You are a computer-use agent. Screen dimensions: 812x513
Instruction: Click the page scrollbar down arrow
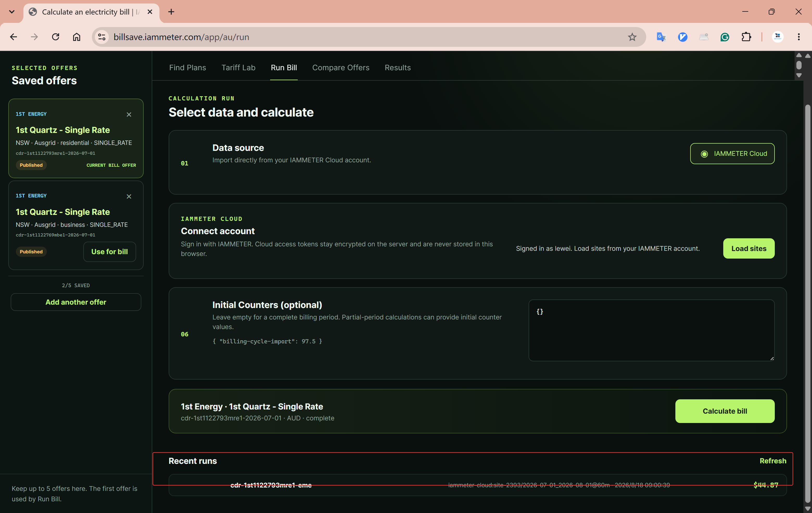pyautogui.click(x=808, y=509)
